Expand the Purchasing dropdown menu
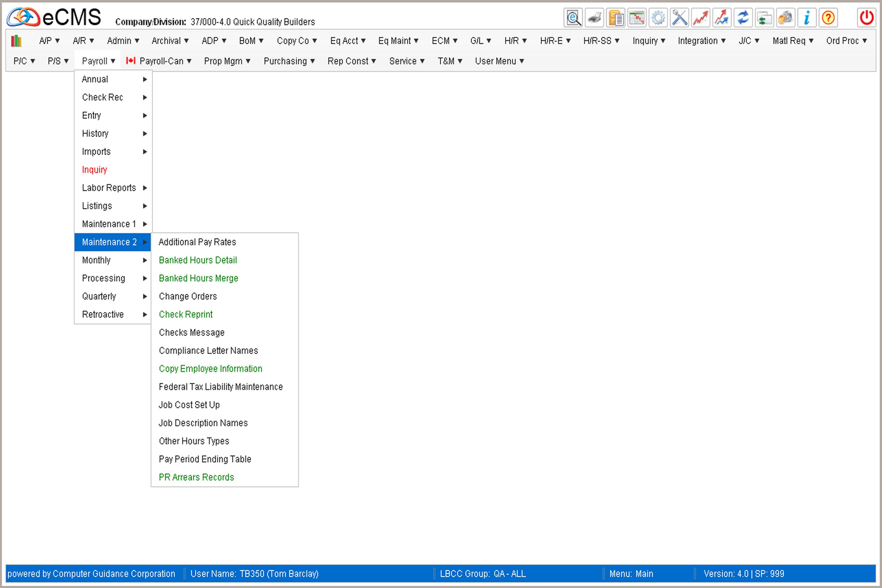Image resolution: width=882 pixels, height=588 pixels. tap(289, 61)
